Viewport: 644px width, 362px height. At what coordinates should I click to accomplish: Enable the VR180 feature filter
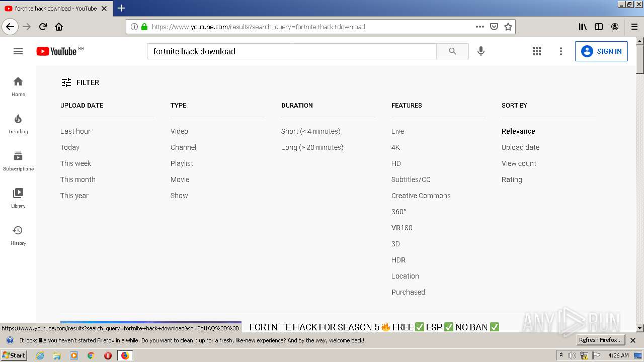pos(402,228)
